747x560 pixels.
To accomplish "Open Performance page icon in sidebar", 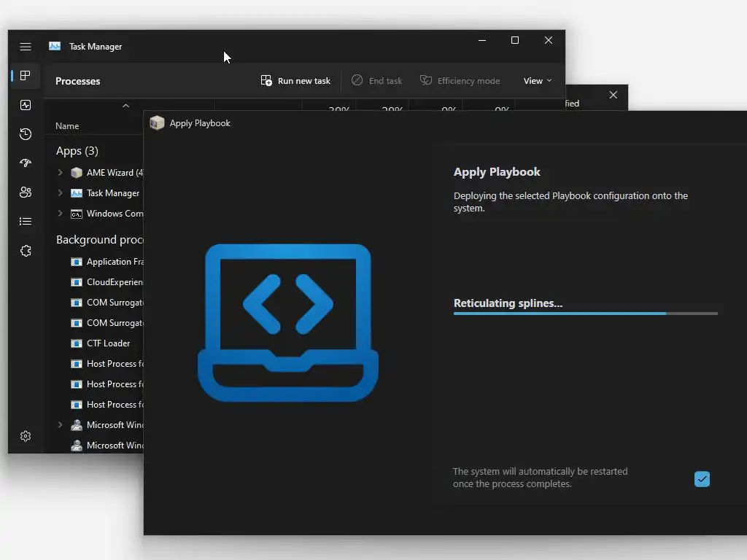I will coord(26,105).
